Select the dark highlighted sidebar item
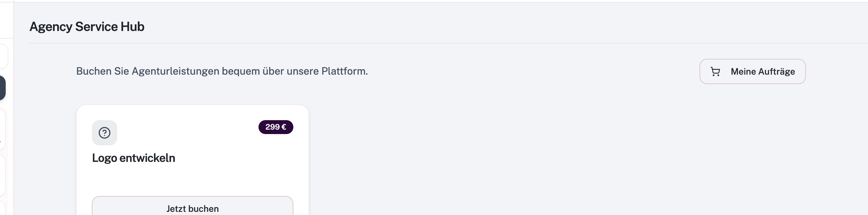Image resolution: width=868 pixels, height=215 pixels. tap(3, 88)
